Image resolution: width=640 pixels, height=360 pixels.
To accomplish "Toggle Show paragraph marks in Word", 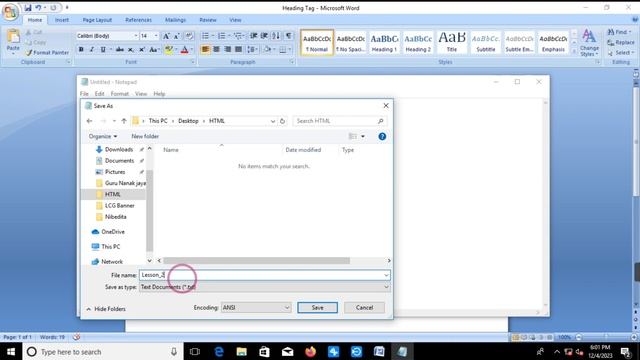I will pyautogui.click(x=289, y=36).
